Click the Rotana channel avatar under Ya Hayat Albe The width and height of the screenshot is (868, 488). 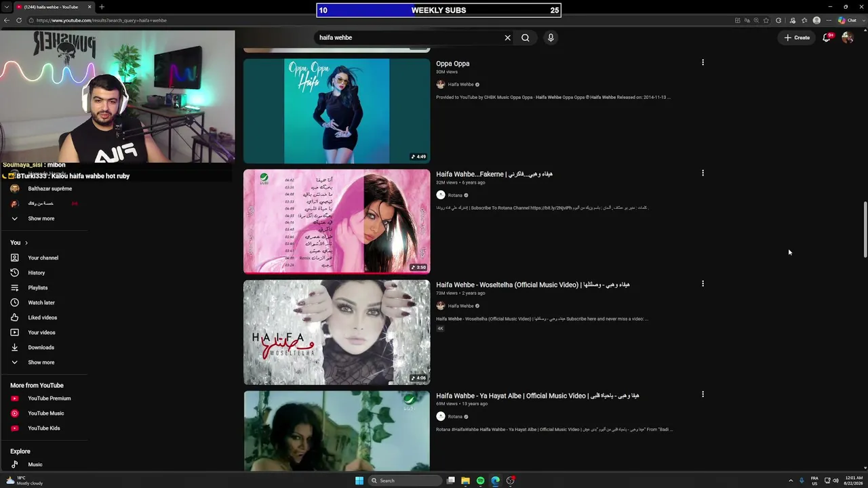441,416
